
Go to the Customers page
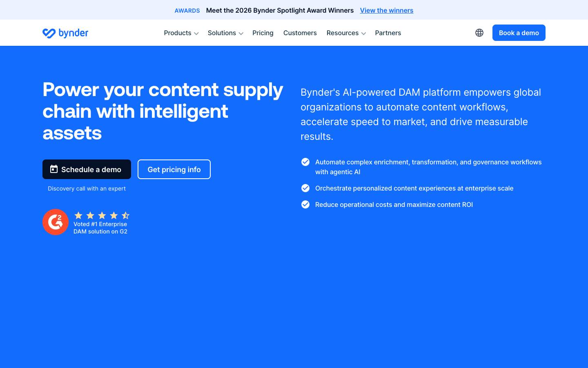pos(300,33)
